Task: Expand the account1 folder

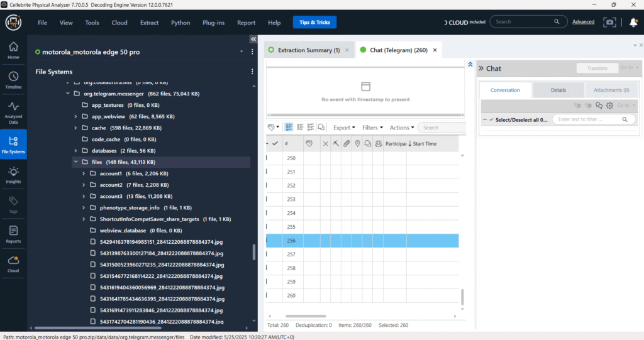Action: [x=84, y=173]
